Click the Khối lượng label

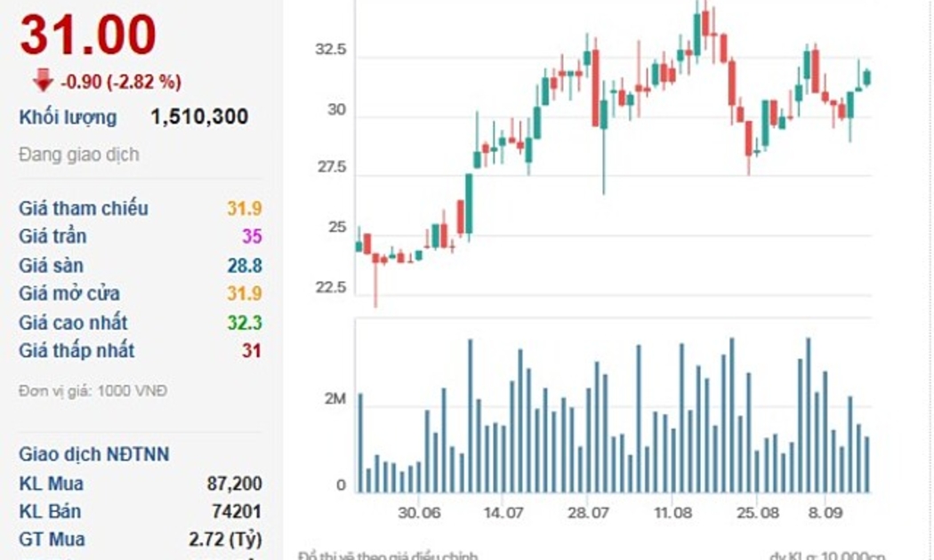pyautogui.click(x=68, y=117)
